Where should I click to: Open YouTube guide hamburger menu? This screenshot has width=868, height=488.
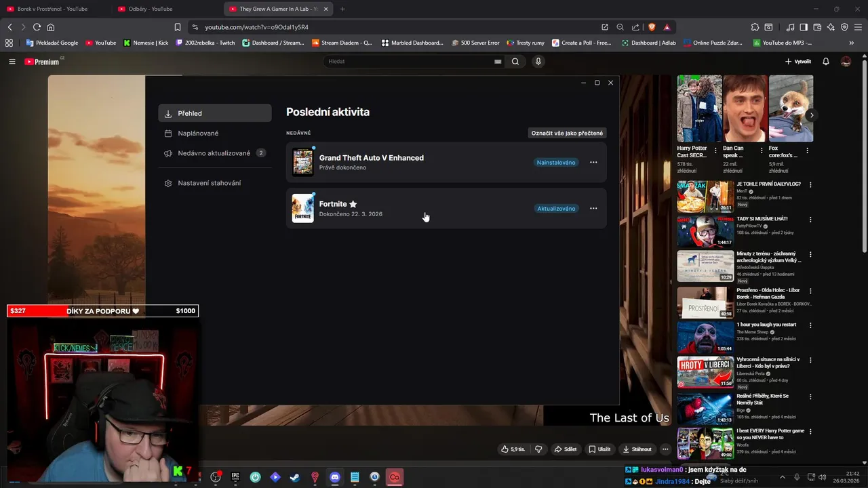tap(12, 62)
